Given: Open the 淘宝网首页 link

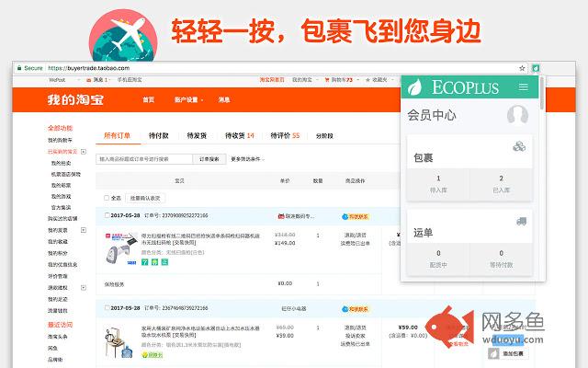Looking at the screenshot, I should point(272,80).
